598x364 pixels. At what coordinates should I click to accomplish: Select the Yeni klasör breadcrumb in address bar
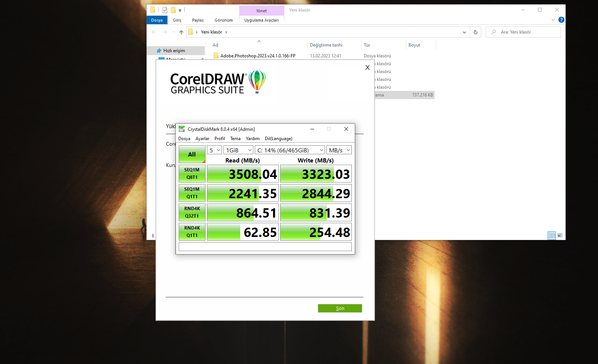(x=212, y=32)
